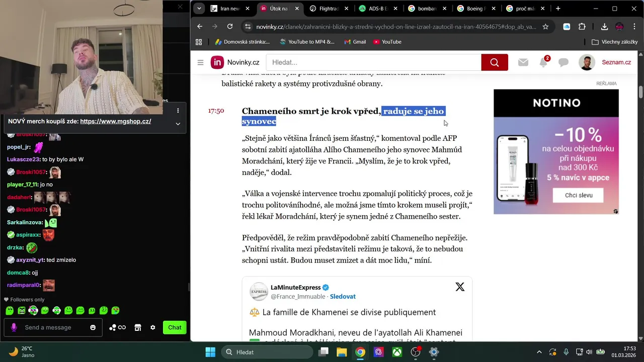644x362 pixels.
Task: Open chat settings gear icon
Action: click(x=153, y=327)
